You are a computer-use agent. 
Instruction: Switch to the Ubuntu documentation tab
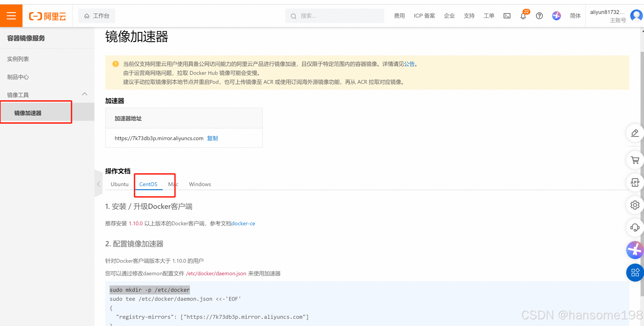pyautogui.click(x=119, y=184)
